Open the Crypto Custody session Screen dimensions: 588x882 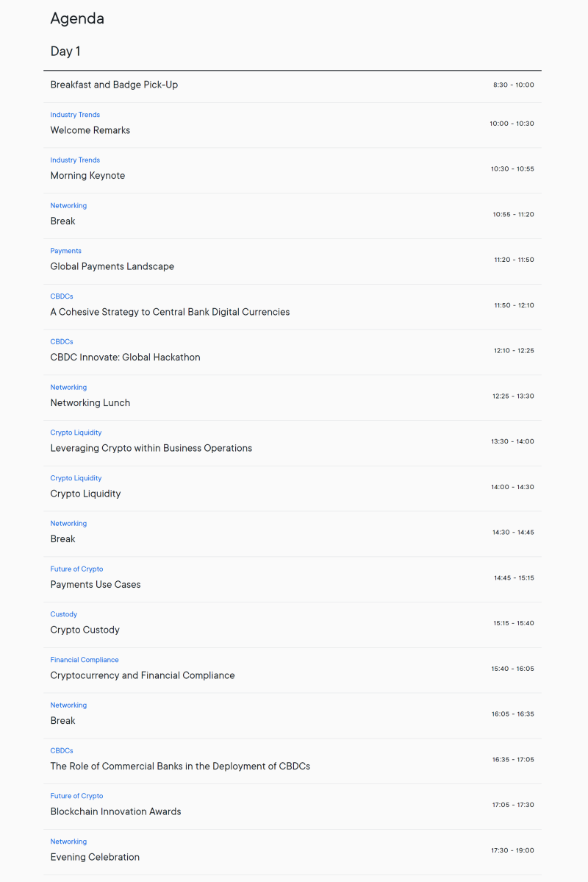coord(85,630)
